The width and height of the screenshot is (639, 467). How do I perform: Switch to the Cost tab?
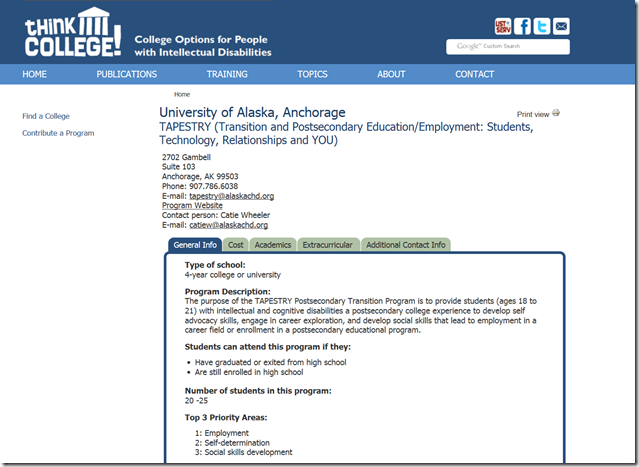coord(236,245)
